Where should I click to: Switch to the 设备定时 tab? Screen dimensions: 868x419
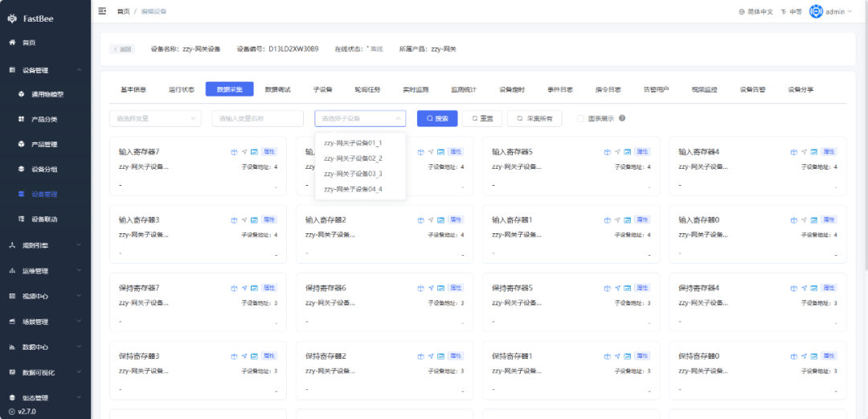pyautogui.click(x=512, y=89)
